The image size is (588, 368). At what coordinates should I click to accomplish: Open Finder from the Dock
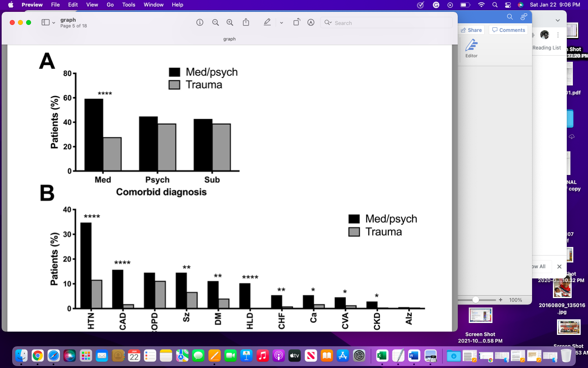[x=21, y=356]
